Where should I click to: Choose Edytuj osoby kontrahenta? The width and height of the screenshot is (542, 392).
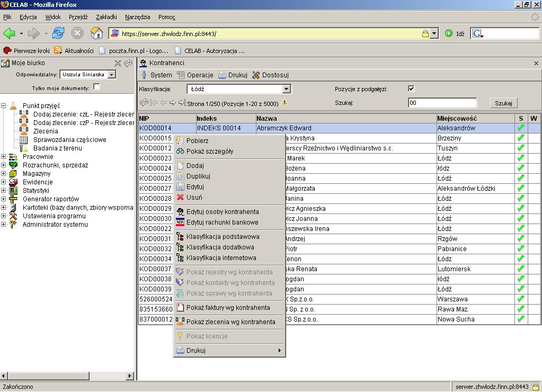229,212
